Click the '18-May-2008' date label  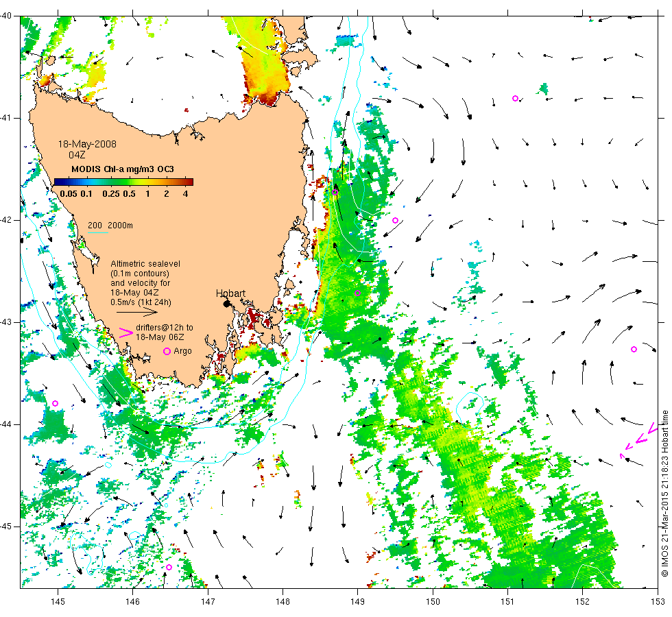point(88,144)
